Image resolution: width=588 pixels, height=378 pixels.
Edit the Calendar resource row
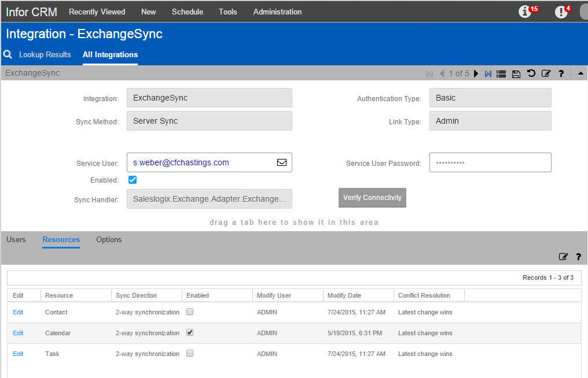click(x=18, y=333)
